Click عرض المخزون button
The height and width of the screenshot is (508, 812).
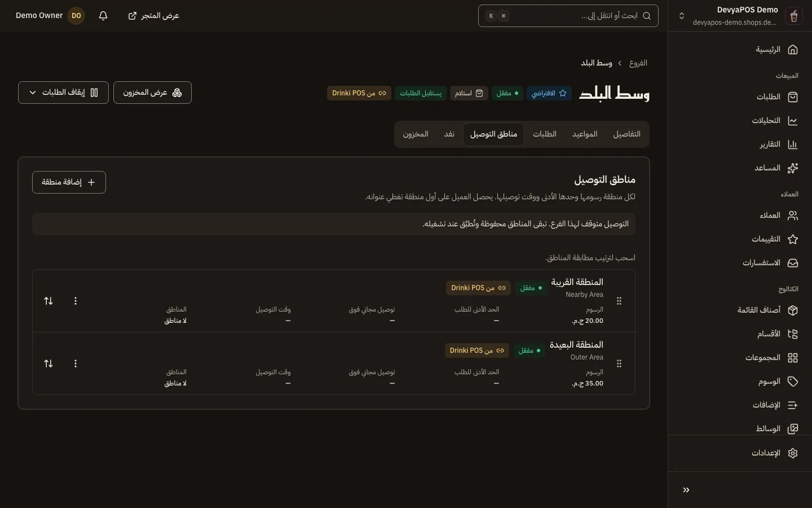(x=152, y=93)
